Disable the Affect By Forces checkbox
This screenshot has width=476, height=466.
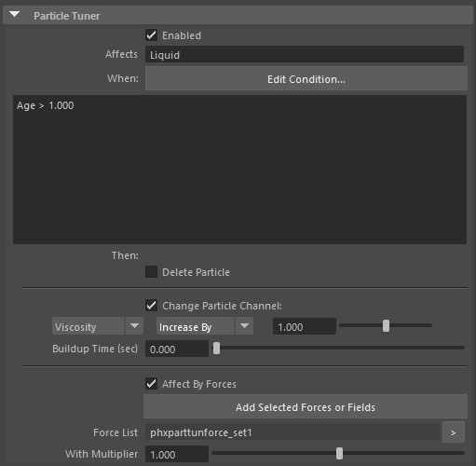tap(151, 384)
